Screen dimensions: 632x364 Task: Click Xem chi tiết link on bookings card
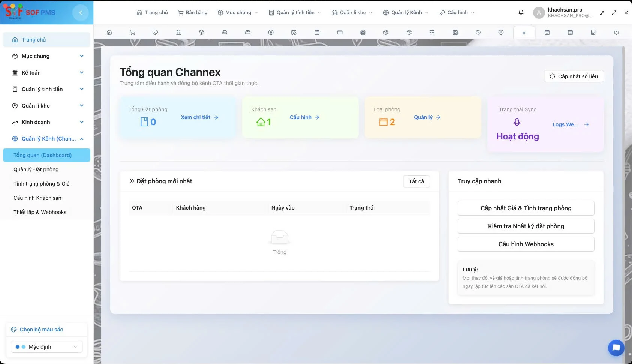[x=200, y=117]
